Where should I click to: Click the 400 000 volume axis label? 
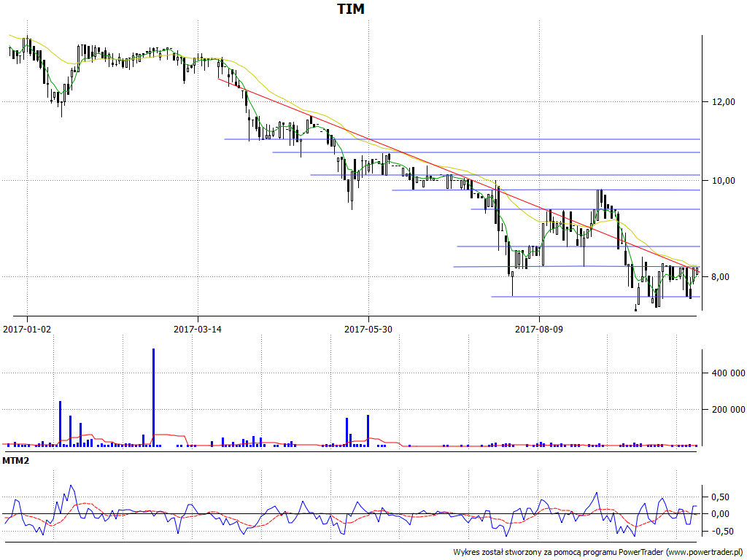728,373
